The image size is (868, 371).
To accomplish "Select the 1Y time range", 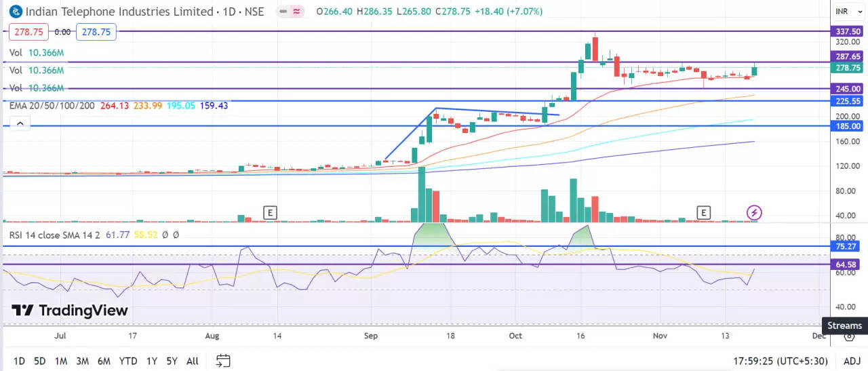I will 151,361.
